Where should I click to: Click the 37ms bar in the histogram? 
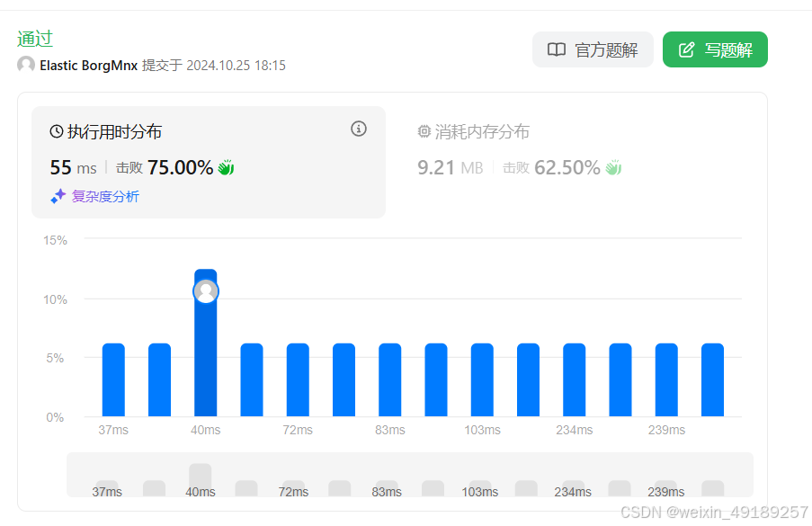point(112,378)
